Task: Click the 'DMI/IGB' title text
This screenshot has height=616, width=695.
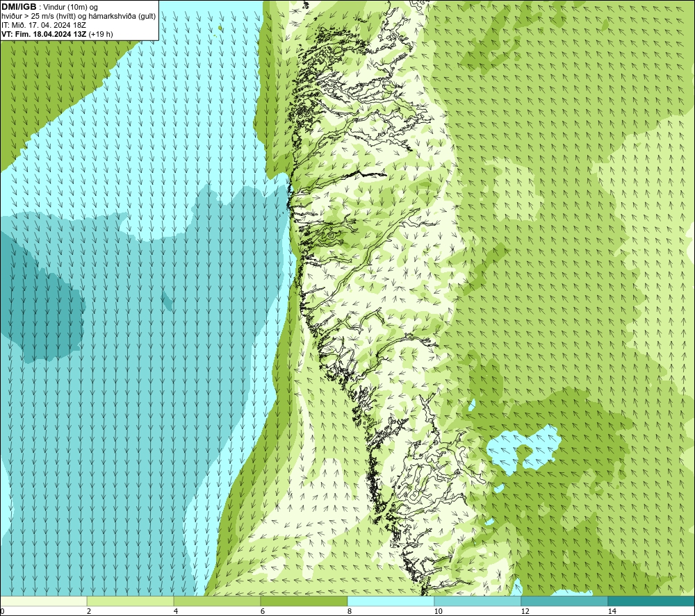Action: point(19,7)
